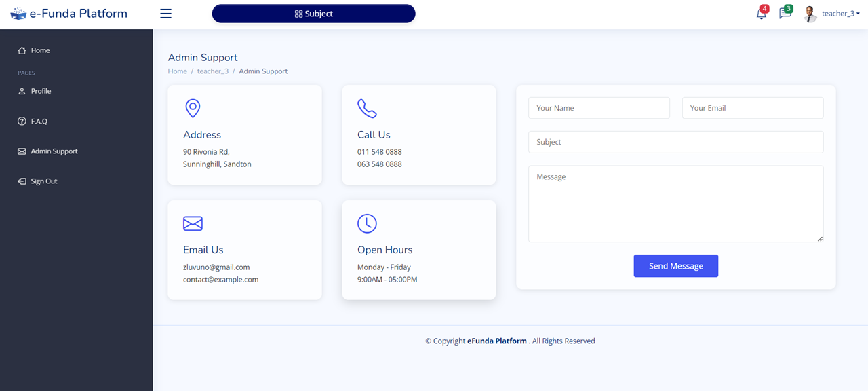Focus the Your Email field
868x391 pixels.
[753, 108]
